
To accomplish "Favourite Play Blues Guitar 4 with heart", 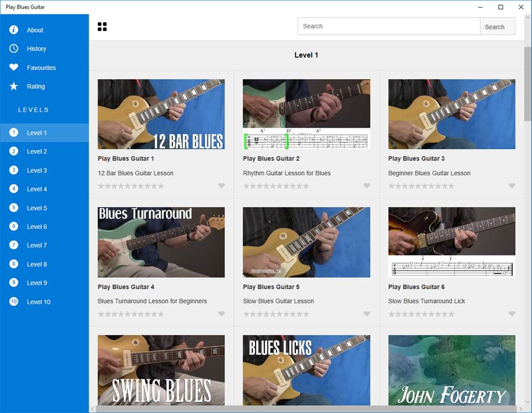I will pyautogui.click(x=222, y=314).
